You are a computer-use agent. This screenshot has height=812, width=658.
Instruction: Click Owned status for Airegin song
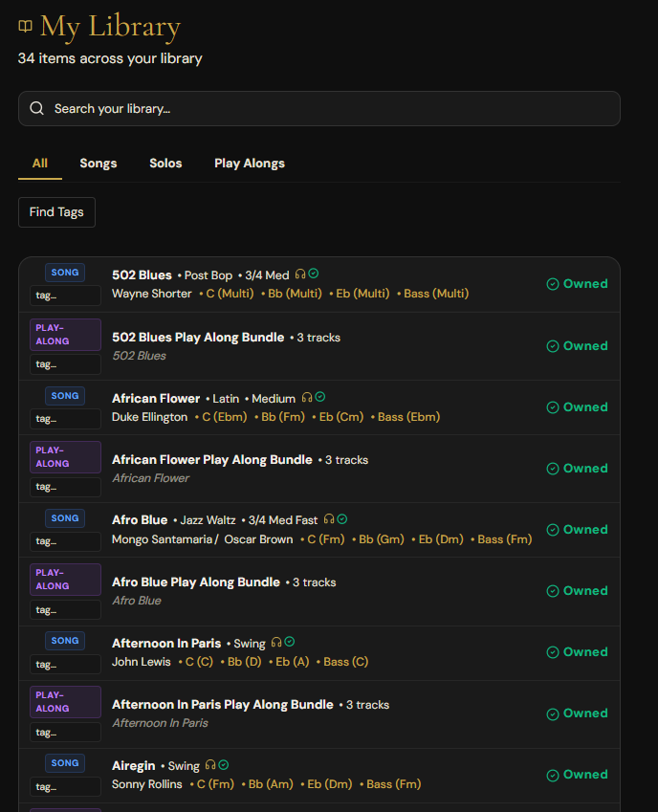coord(577,775)
